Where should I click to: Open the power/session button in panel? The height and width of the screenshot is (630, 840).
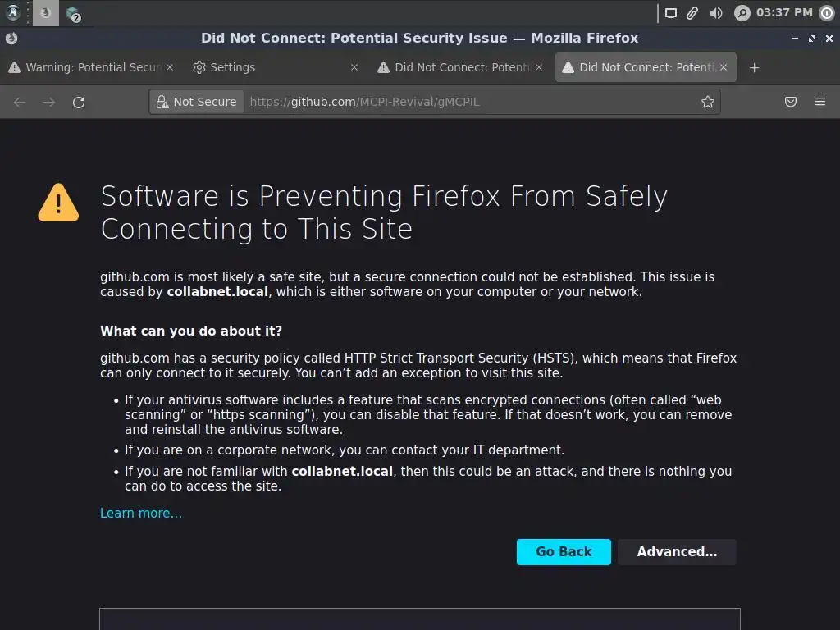coord(827,12)
